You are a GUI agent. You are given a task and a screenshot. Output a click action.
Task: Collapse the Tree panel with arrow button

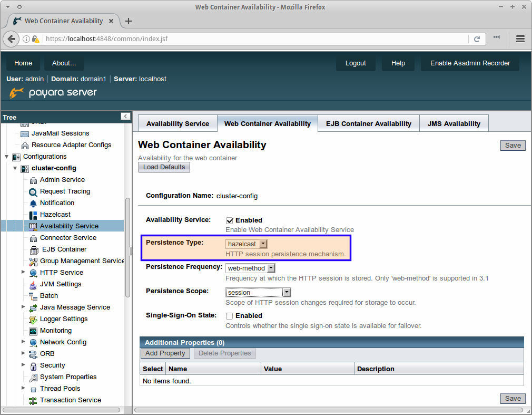click(x=125, y=117)
